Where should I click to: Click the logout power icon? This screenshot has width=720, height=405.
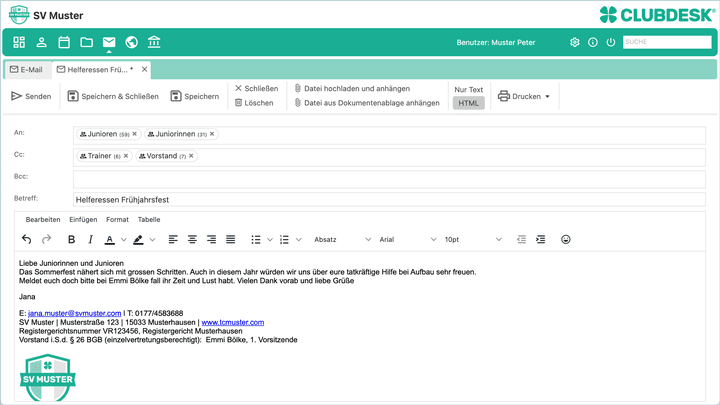coord(611,42)
